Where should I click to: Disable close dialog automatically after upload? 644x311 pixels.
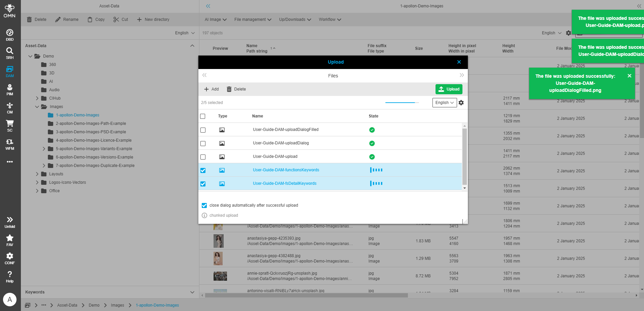(x=204, y=205)
